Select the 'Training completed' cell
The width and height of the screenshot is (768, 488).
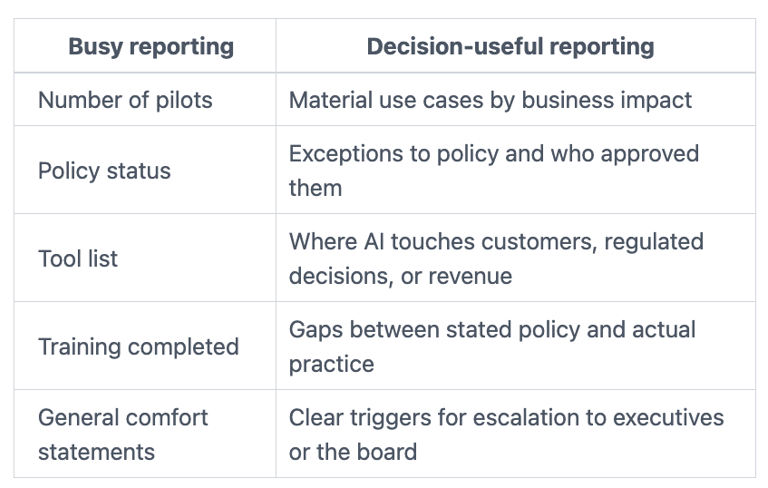pos(145,346)
